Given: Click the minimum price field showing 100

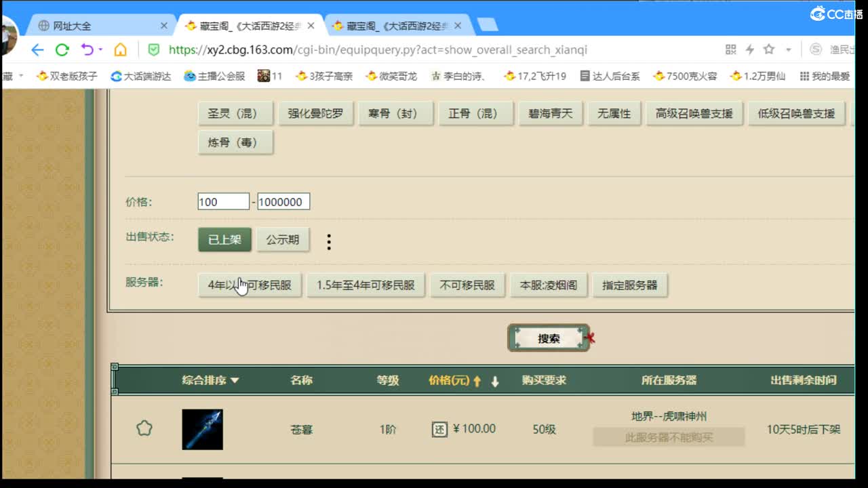Looking at the screenshot, I should (x=224, y=201).
